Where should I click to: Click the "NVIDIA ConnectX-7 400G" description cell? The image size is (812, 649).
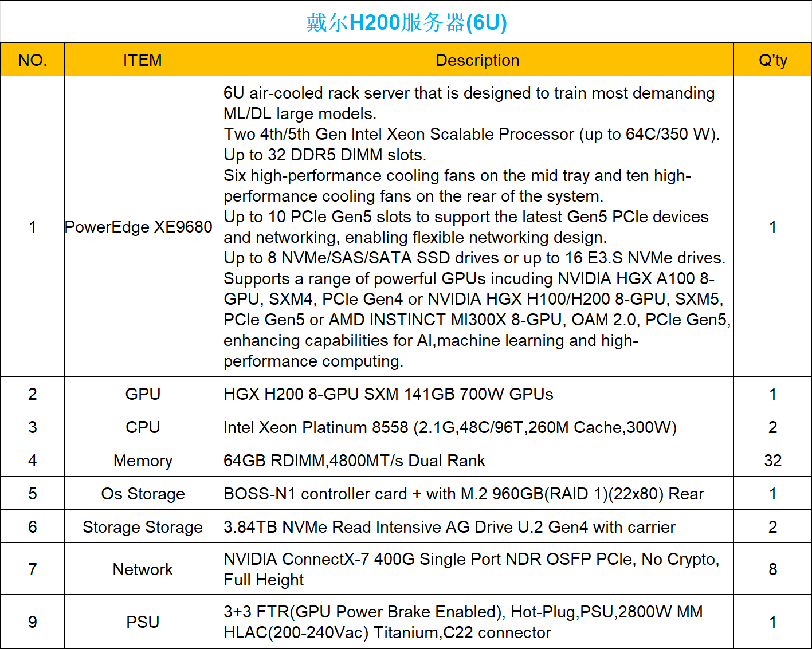477,569
